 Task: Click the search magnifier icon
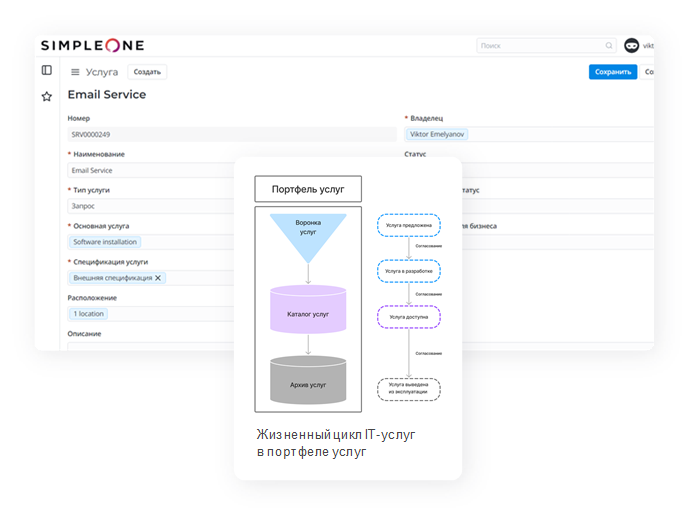point(609,45)
